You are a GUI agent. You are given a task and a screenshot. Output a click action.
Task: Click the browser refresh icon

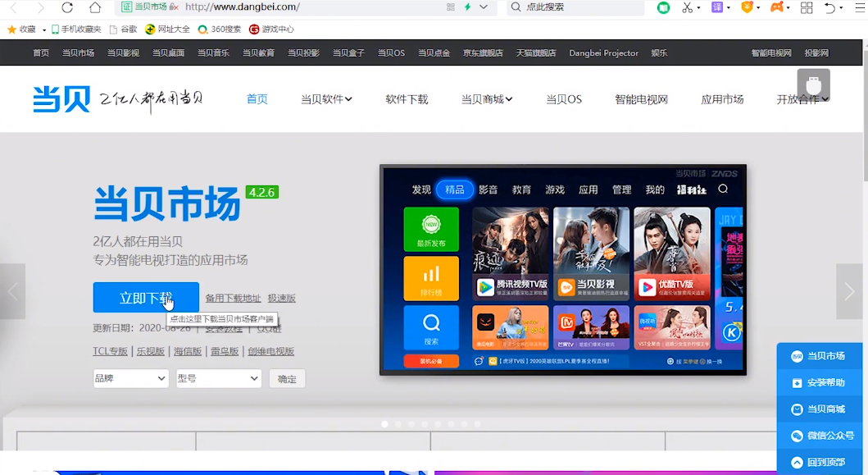pyautogui.click(x=67, y=7)
